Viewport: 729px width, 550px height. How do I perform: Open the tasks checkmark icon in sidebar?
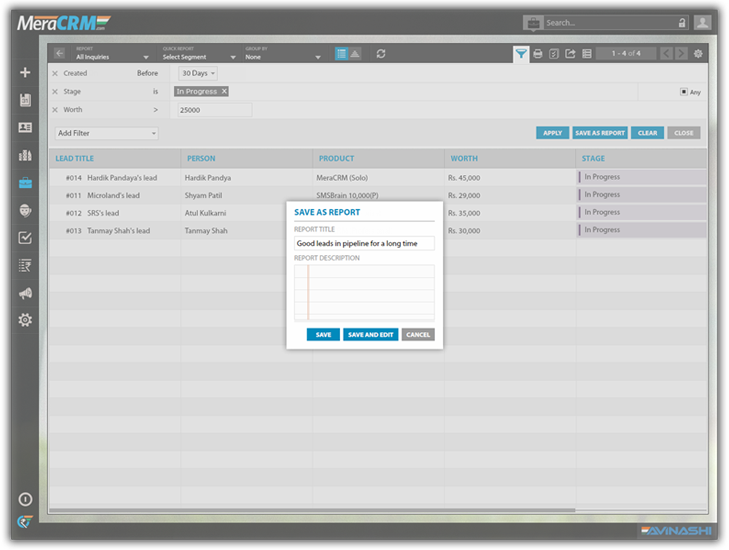(25, 238)
